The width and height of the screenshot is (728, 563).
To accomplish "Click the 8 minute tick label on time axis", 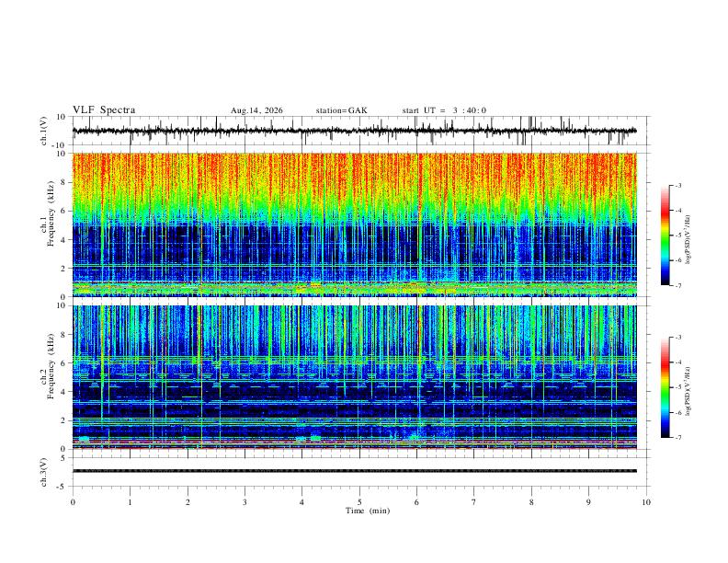I will pos(531,502).
